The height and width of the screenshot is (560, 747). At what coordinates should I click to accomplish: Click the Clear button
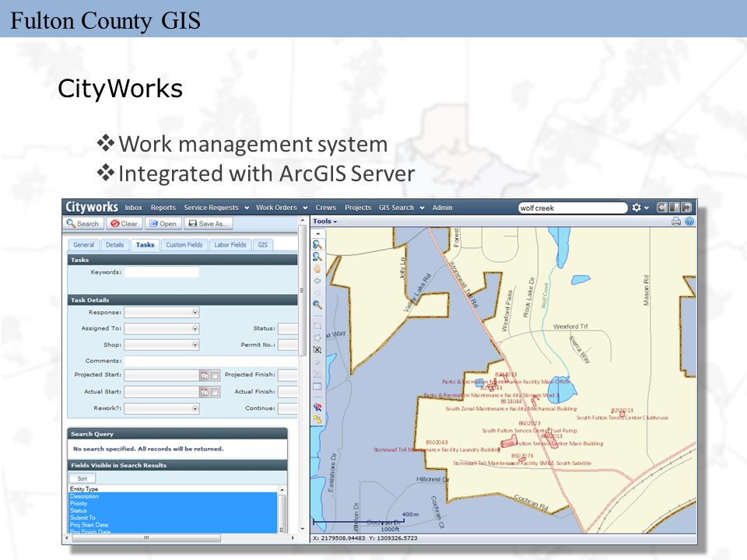(124, 223)
